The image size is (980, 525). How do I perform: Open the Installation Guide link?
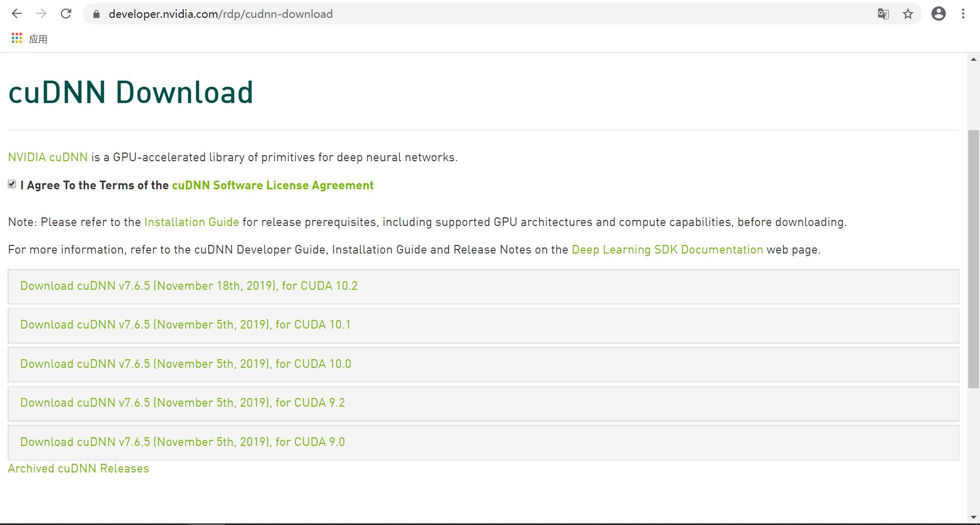tap(191, 222)
